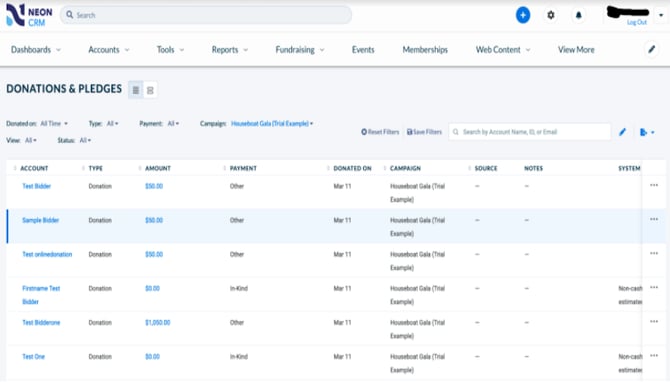This screenshot has height=382, width=670.
Task: Open the Fundraising menu
Action: 300,50
